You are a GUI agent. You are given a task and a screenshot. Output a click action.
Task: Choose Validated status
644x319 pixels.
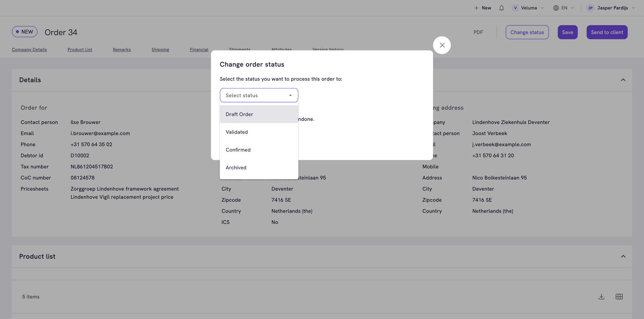coord(259,132)
